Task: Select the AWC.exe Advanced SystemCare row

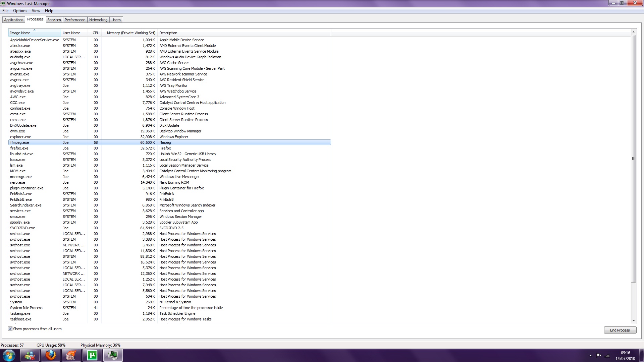Action: coord(169,97)
